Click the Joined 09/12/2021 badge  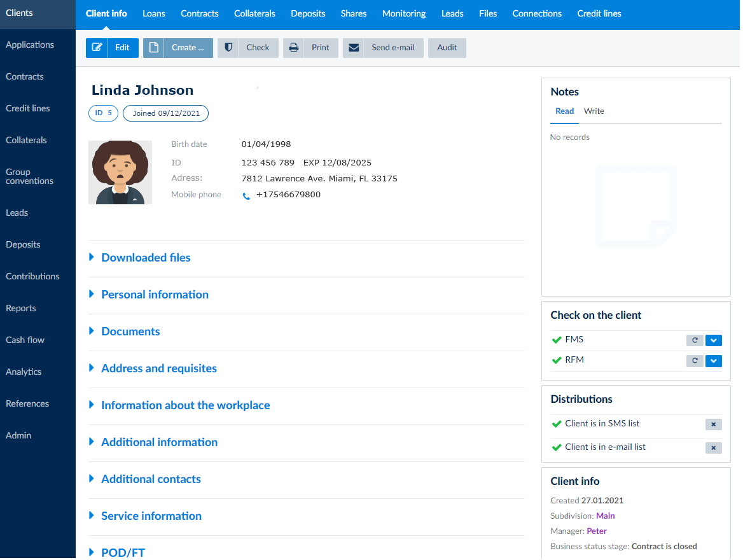click(x=166, y=113)
